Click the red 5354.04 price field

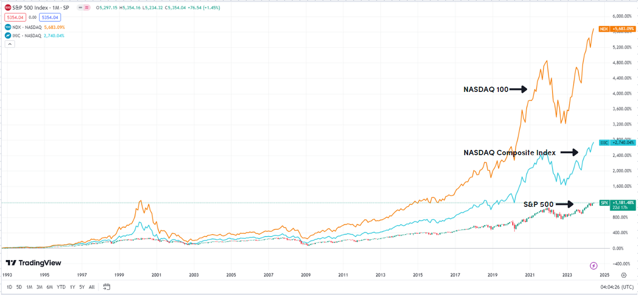(15, 17)
